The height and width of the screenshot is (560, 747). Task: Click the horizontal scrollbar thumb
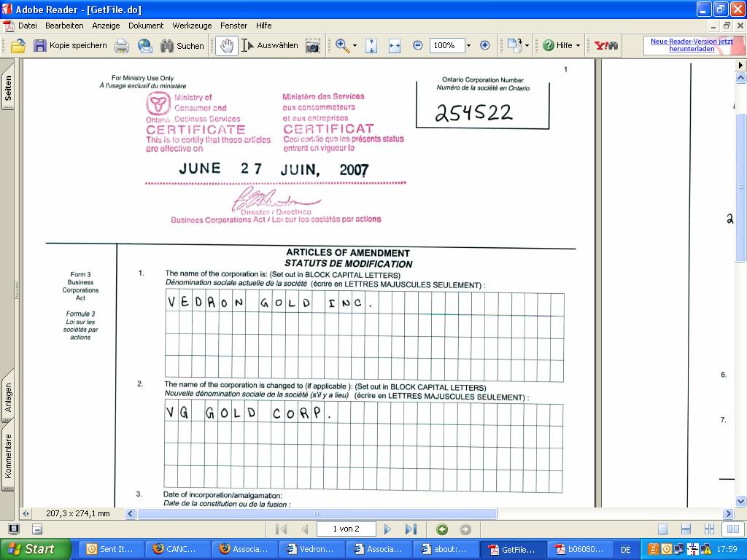pyautogui.click(x=317, y=514)
